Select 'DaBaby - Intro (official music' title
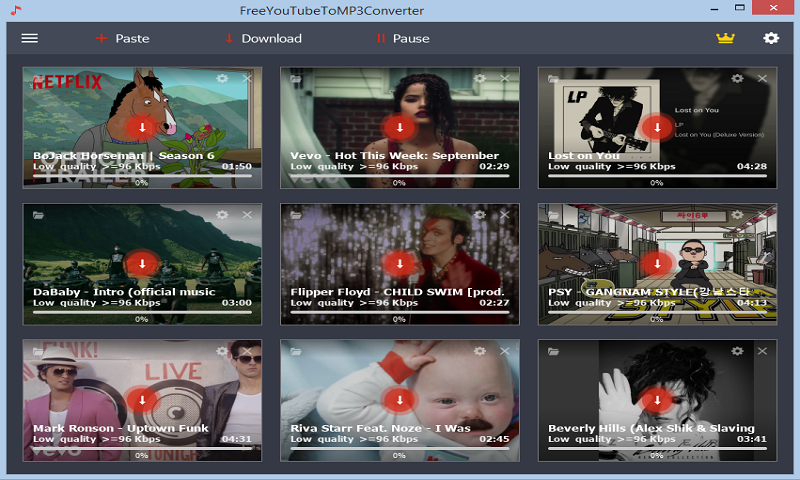This screenshot has width=800, height=480. 124,292
